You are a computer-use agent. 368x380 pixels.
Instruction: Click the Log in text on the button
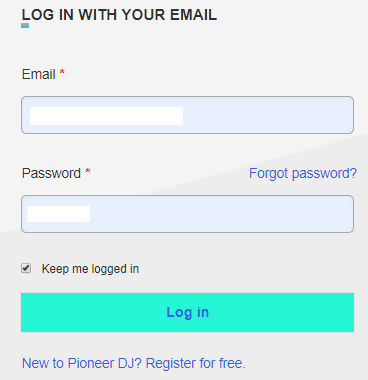click(188, 312)
